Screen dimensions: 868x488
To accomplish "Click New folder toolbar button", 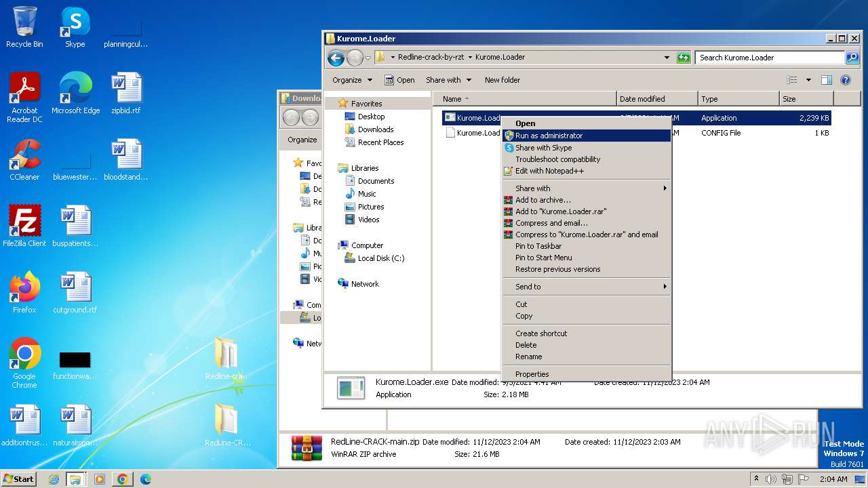I will (502, 80).
